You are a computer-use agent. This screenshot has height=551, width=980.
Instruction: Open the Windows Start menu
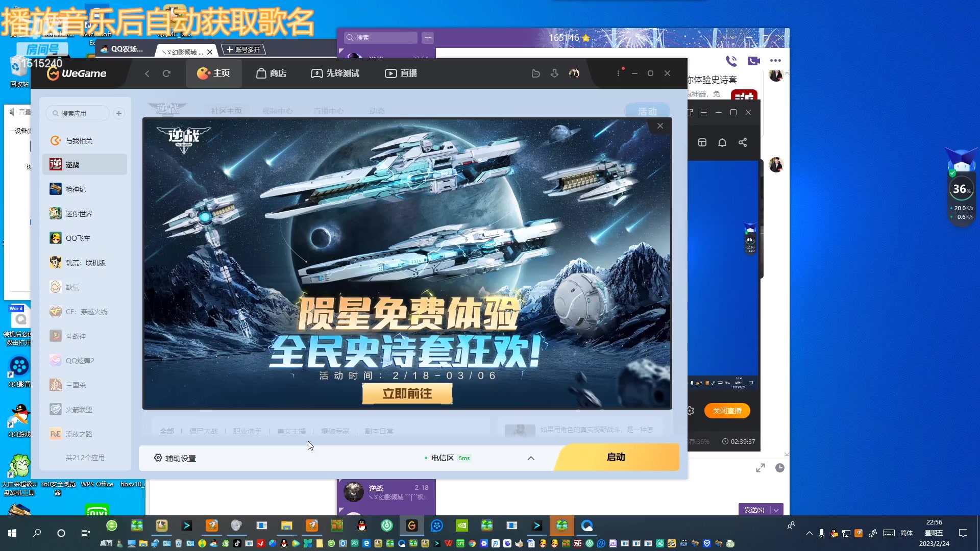coord(12,533)
